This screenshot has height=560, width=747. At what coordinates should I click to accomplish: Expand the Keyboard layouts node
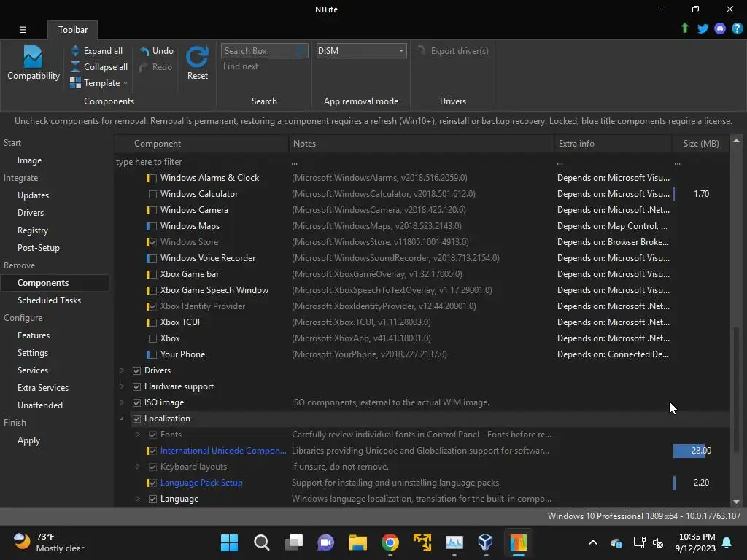(x=138, y=467)
